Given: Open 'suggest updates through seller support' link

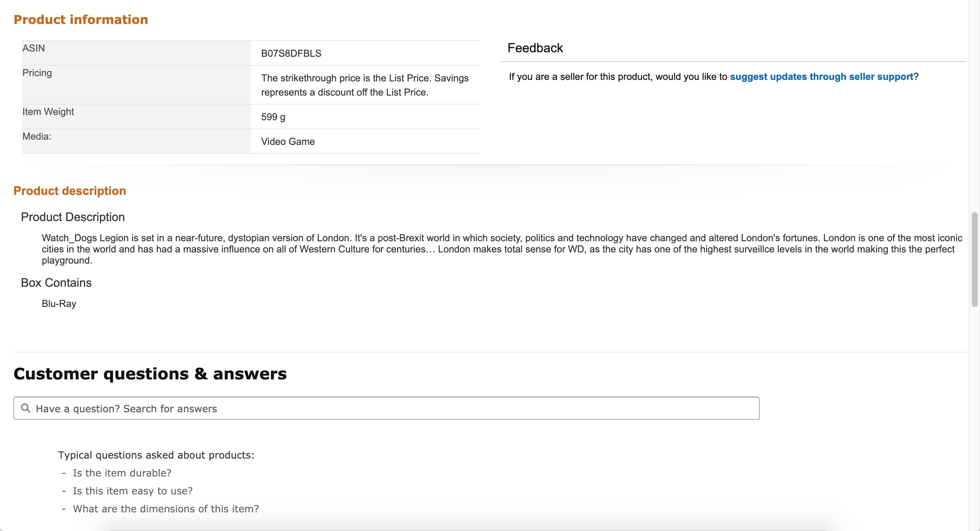Looking at the screenshot, I should coord(821,77).
